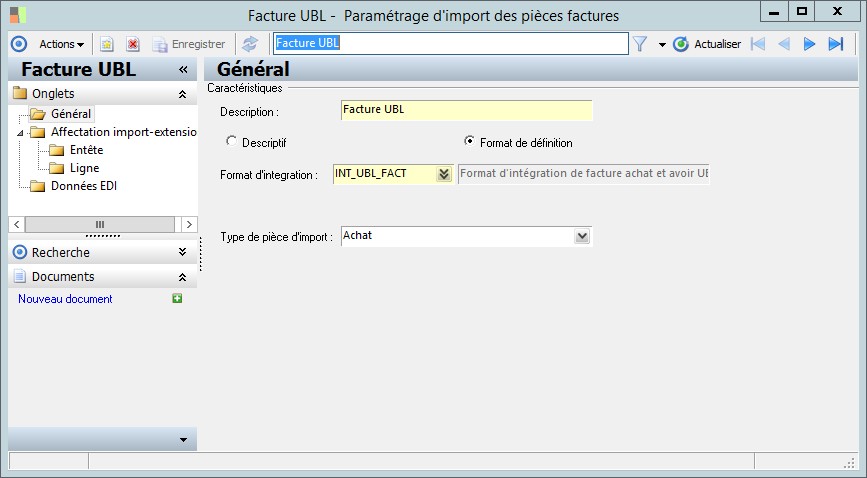Click the green plus icon for new document
Viewport: 867px width, 478px height.
point(177,298)
